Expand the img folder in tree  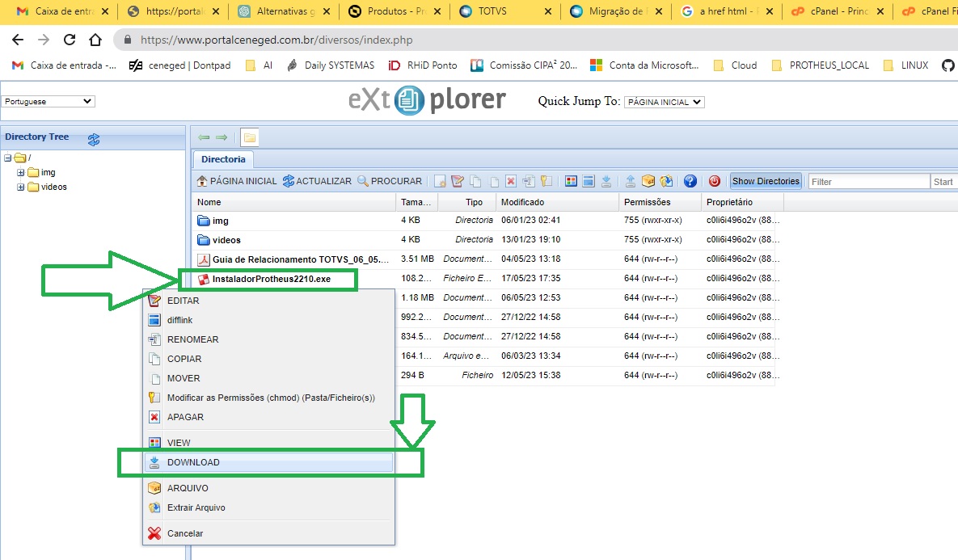tap(21, 172)
